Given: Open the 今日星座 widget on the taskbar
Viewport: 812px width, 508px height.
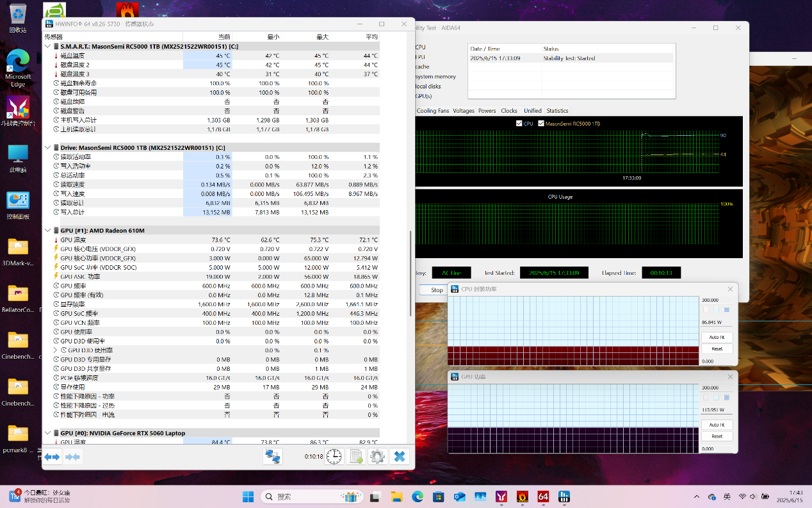Looking at the screenshot, I should pos(38,496).
